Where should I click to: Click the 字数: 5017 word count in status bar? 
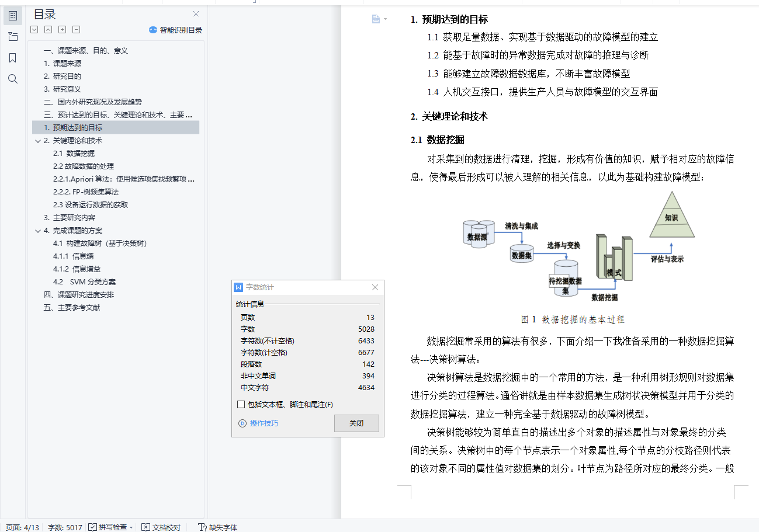tap(65, 527)
